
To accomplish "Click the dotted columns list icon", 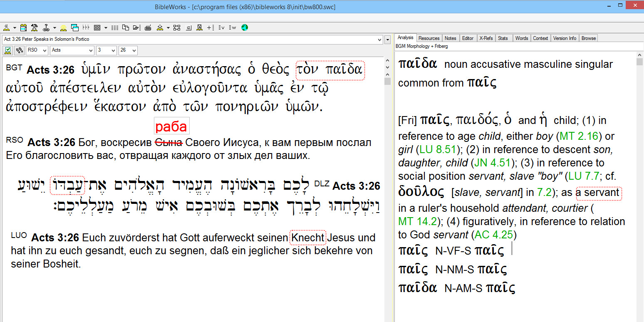I will point(115,27).
